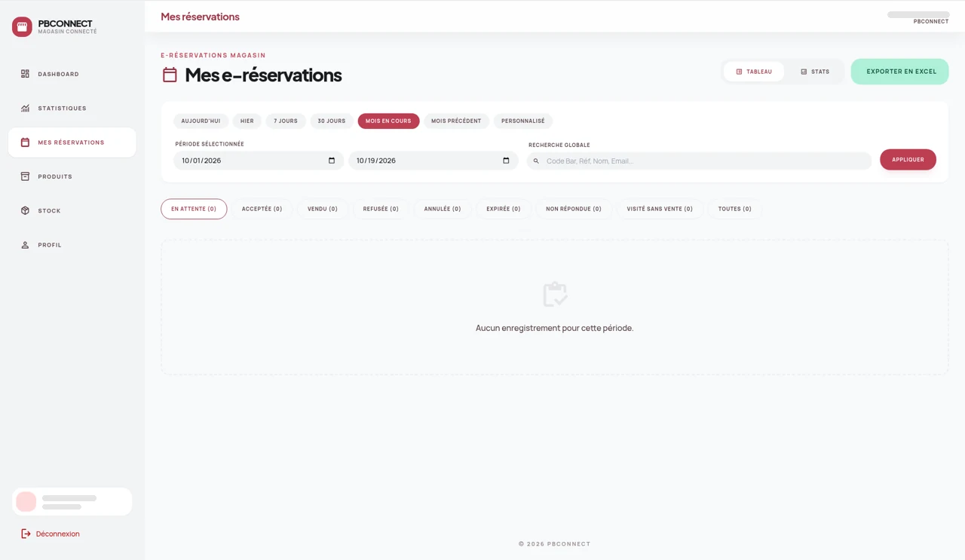Switch to Tableau view

click(754, 72)
